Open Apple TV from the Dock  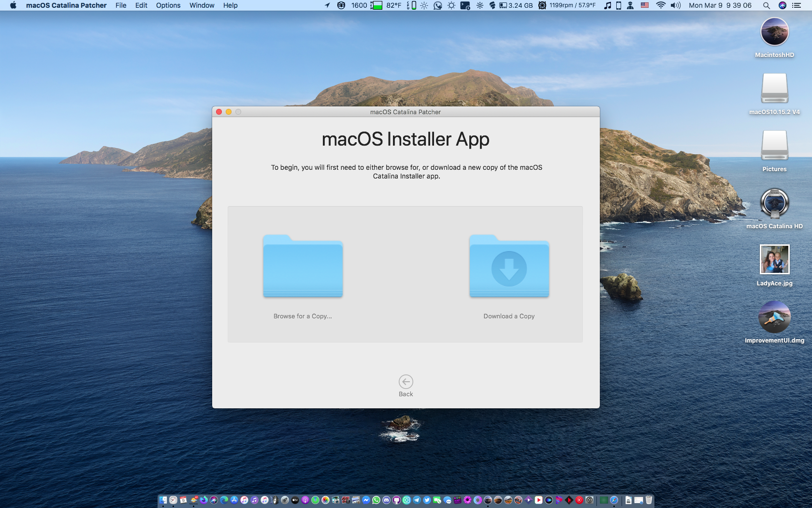click(x=295, y=500)
